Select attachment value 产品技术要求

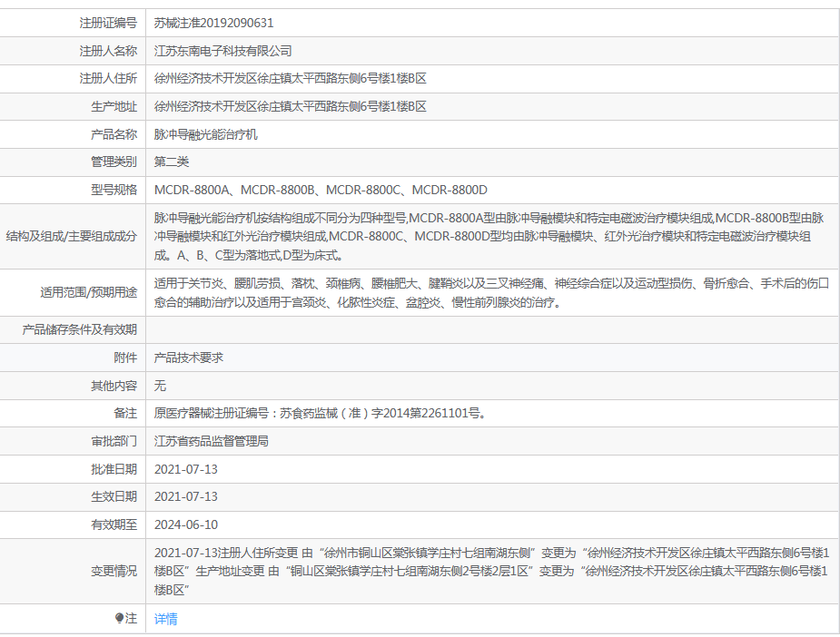(x=189, y=358)
